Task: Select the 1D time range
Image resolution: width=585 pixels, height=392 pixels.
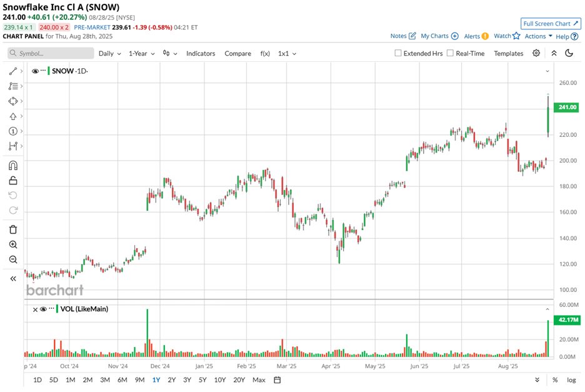Action: click(x=37, y=380)
